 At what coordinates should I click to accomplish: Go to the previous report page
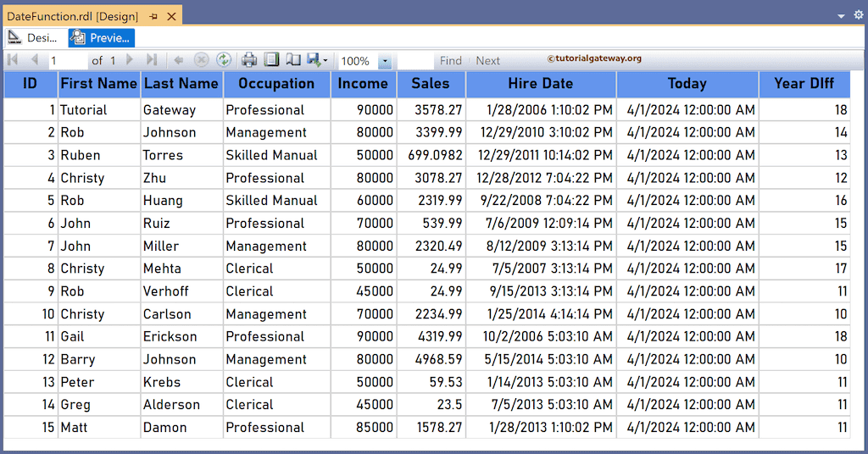(x=34, y=60)
